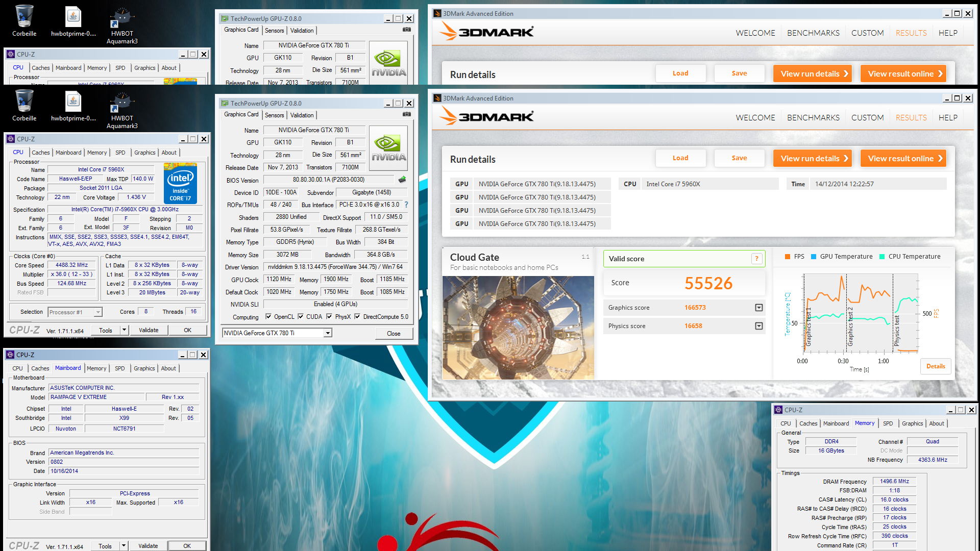Viewport: 980px width, 551px height.
Task: Click title icon of CPU-Z Mainboard window
Action: [10, 355]
